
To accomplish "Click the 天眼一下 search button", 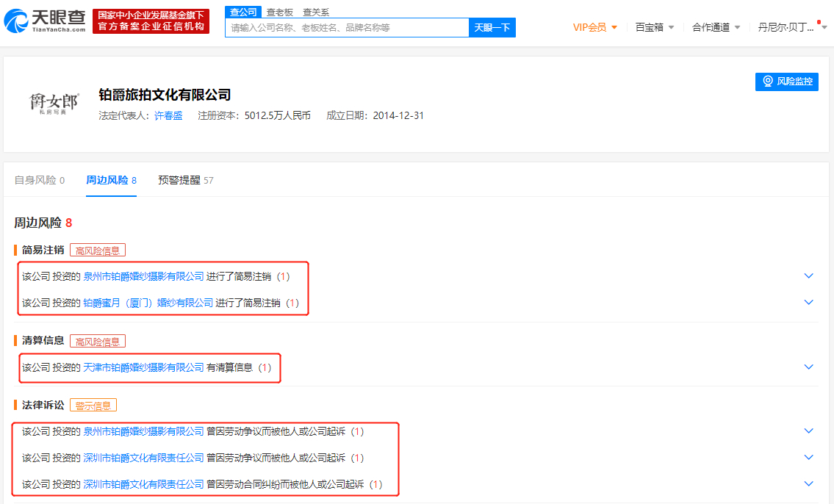I will point(492,28).
